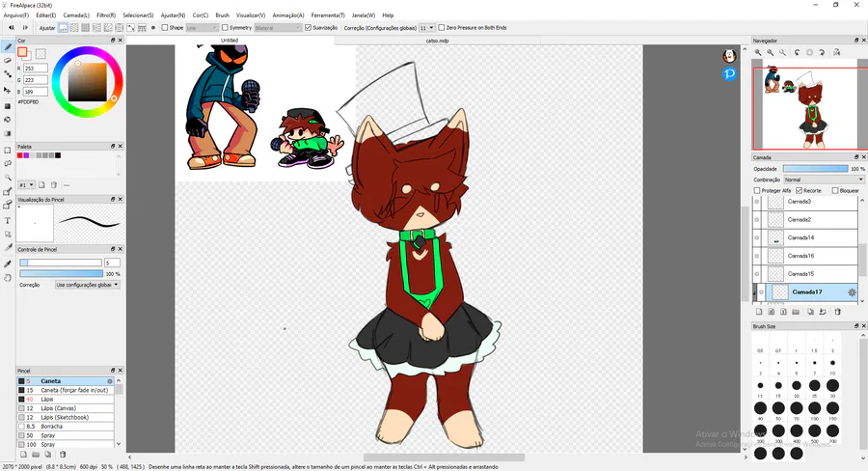Viewport: 868px width, 471px height.
Task: Open brush Correção 'Use configurações globais' dropdown
Action: click(x=88, y=285)
